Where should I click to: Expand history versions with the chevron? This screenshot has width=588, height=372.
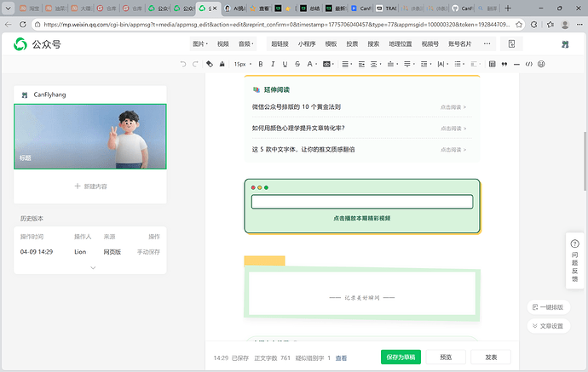coord(92,267)
